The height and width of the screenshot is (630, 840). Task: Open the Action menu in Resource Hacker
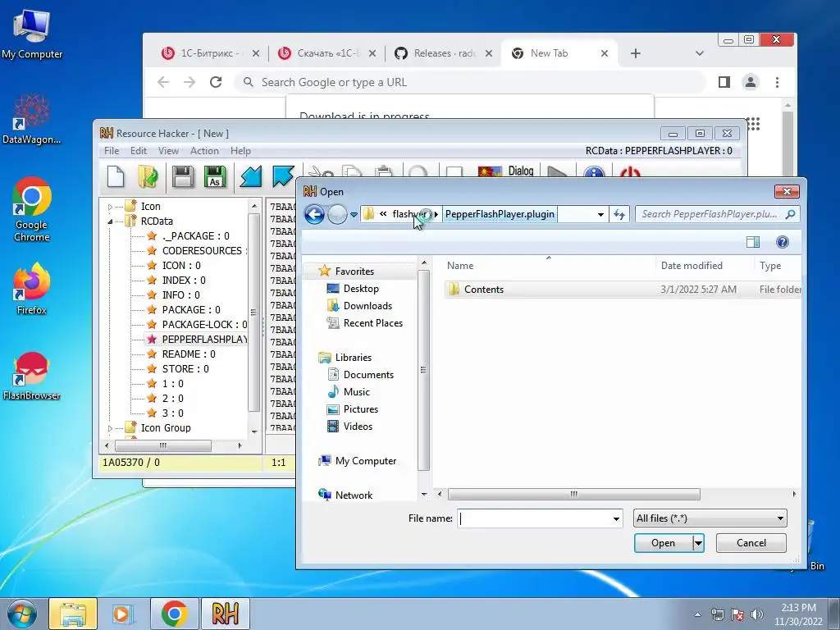204,151
